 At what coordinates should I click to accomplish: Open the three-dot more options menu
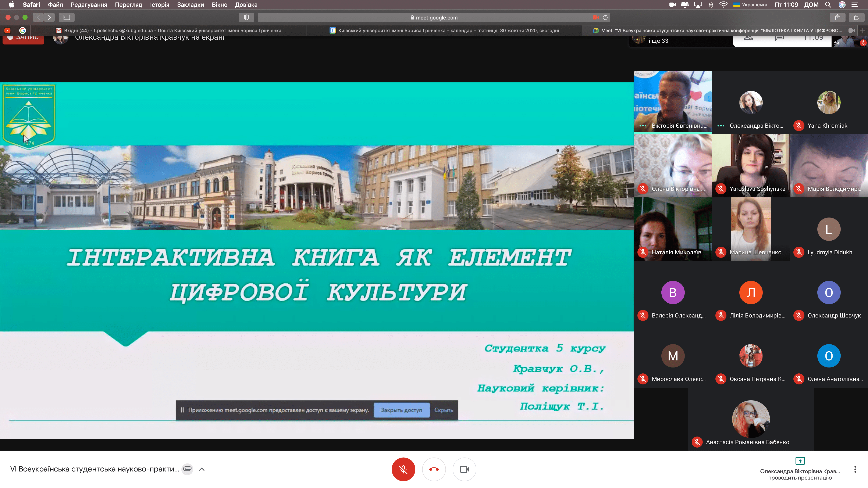pos(855,469)
